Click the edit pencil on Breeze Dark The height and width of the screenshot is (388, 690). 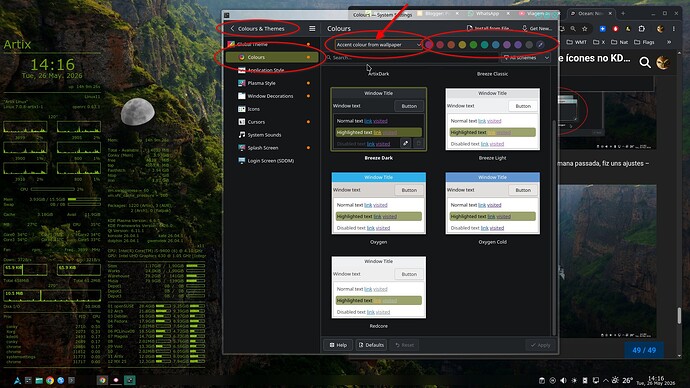406,143
